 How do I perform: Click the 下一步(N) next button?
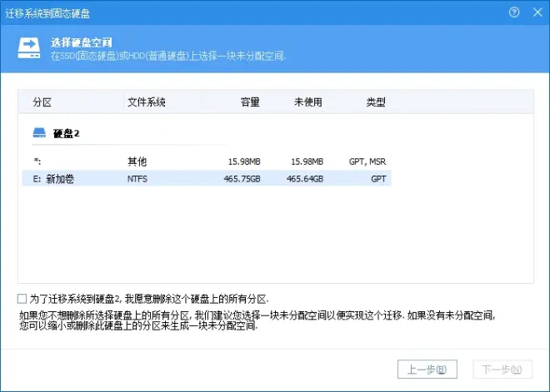pos(502,370)
